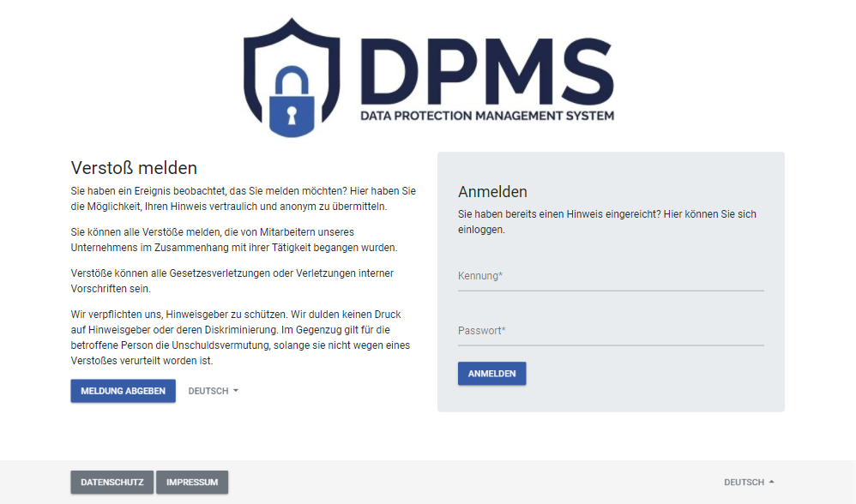Screen dimensions: 856x504
Task: Click the paragraph starting 'Wir verpflichten uns'
Action: 240,338
